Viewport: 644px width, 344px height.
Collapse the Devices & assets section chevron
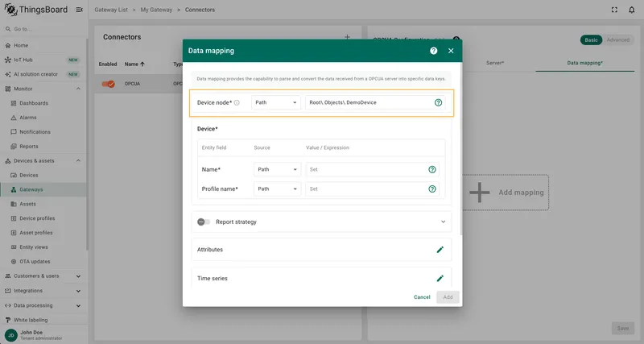coord(78,160)
